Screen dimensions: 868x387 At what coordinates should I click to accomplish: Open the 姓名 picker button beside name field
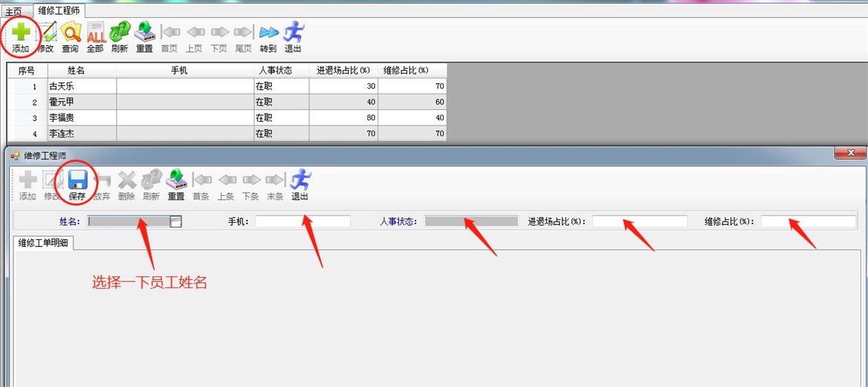coord(176,222)
